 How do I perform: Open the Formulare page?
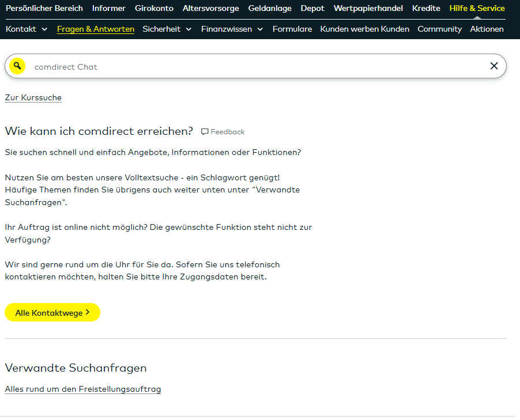click(292, 29)
